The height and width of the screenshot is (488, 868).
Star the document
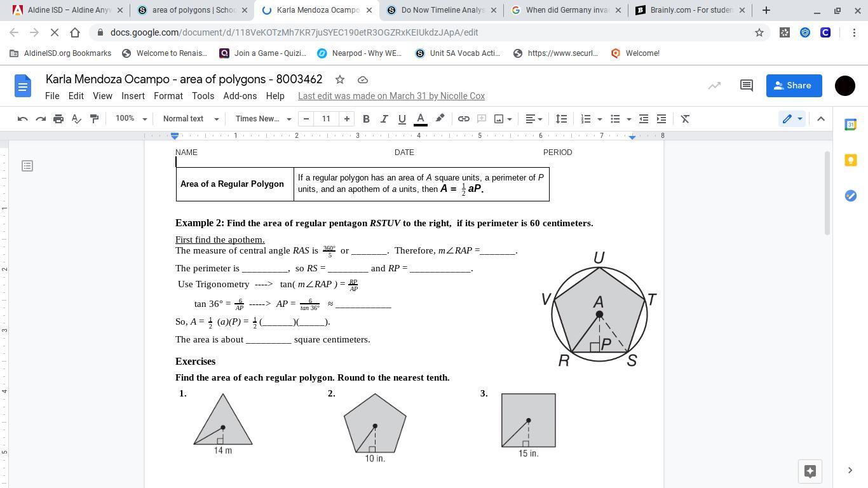tap(340, 79)
